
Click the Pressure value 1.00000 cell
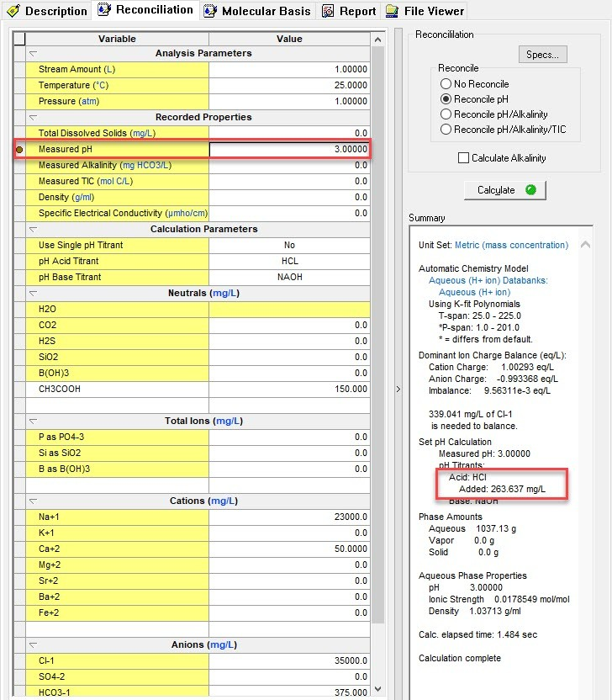pyautogui.click(x=289, y=101)
